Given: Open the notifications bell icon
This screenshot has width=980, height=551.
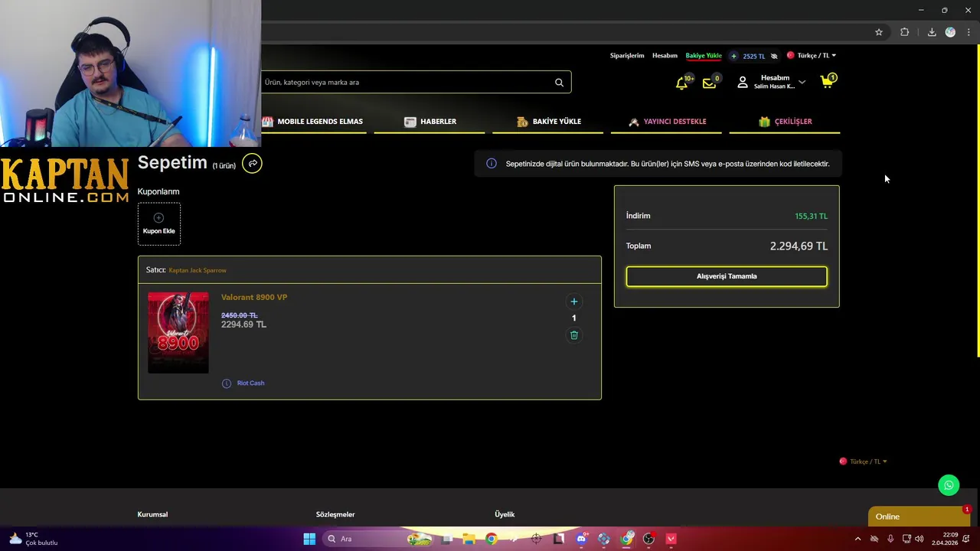Looking at the screenshot, I should point(681,83).
